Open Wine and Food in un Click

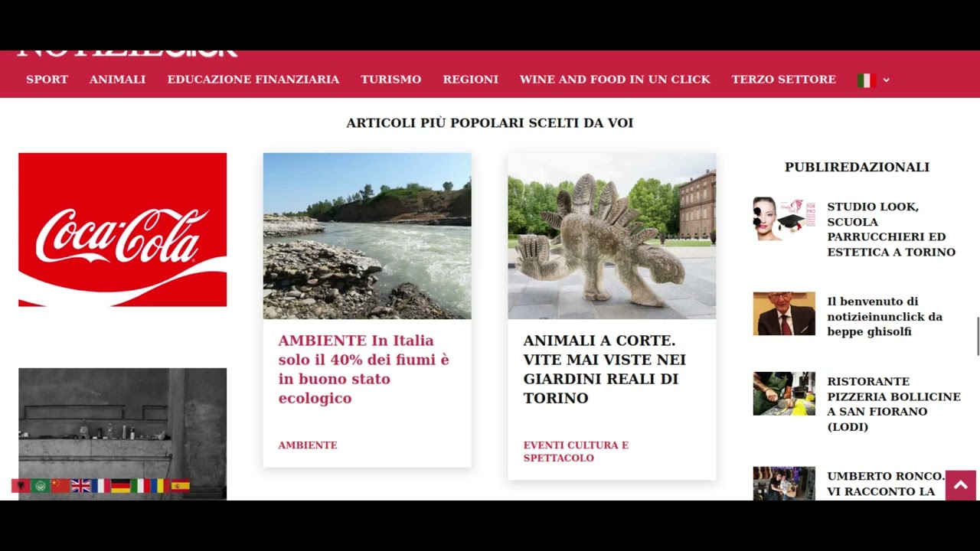tap(615, 80)
